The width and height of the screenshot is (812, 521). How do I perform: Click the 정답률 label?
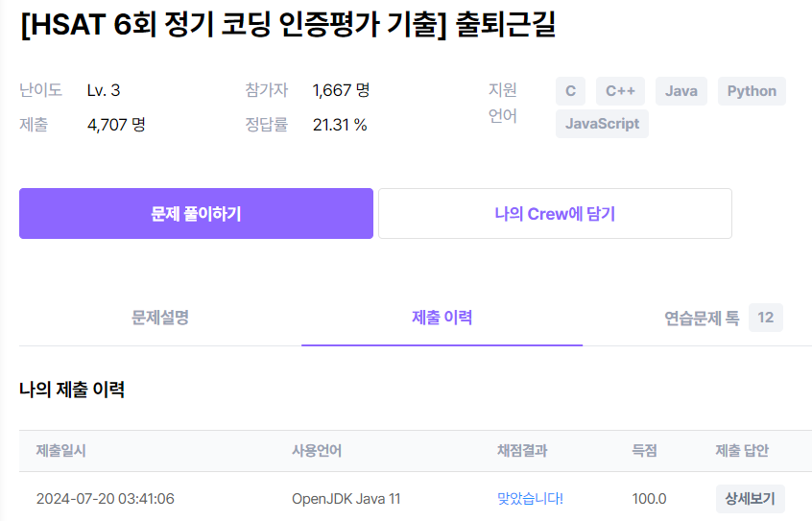(x=266, y=125)
